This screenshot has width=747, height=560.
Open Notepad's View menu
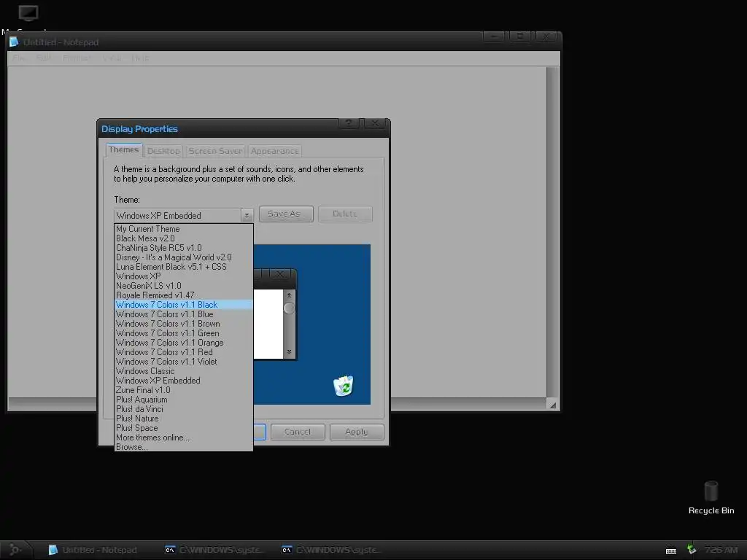click(x=112, y=58)
